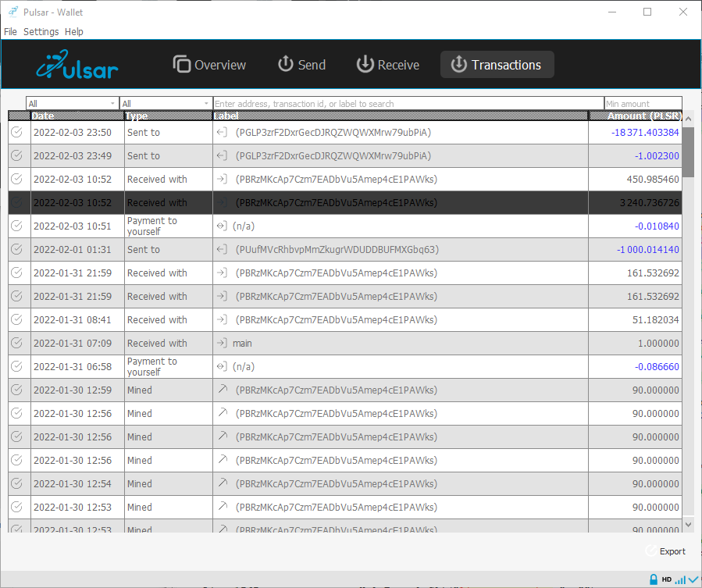Switch to the Receive tab
The height and width of the screenshot is (588, 702).
pos(388,65)
